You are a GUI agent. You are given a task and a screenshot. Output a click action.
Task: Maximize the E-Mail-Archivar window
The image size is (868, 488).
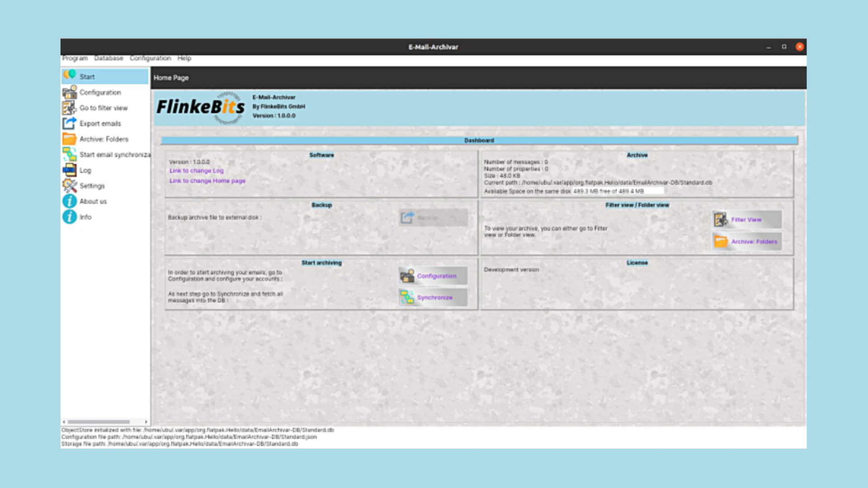coord(784,47)
